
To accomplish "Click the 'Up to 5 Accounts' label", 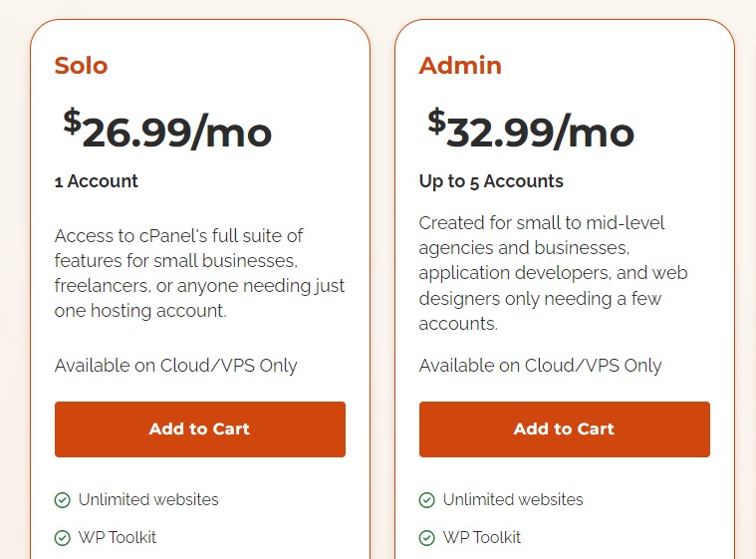I will click(491, 181).
